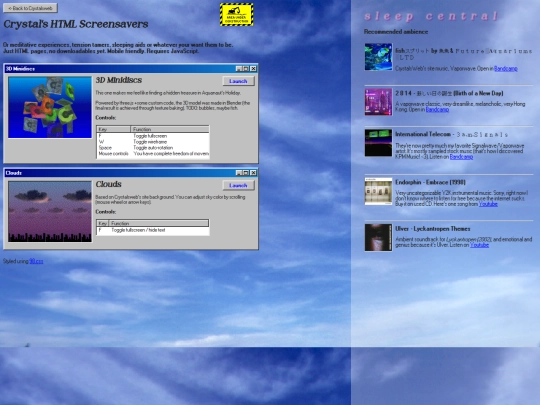Maximize the 3D Minidiscs window
This screenshot has width=540, height=405.
(246, 69)
